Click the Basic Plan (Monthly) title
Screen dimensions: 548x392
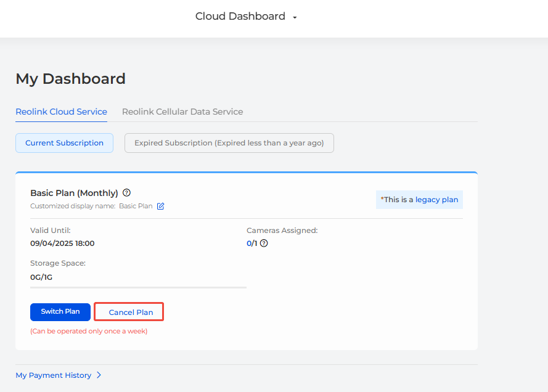74,193
